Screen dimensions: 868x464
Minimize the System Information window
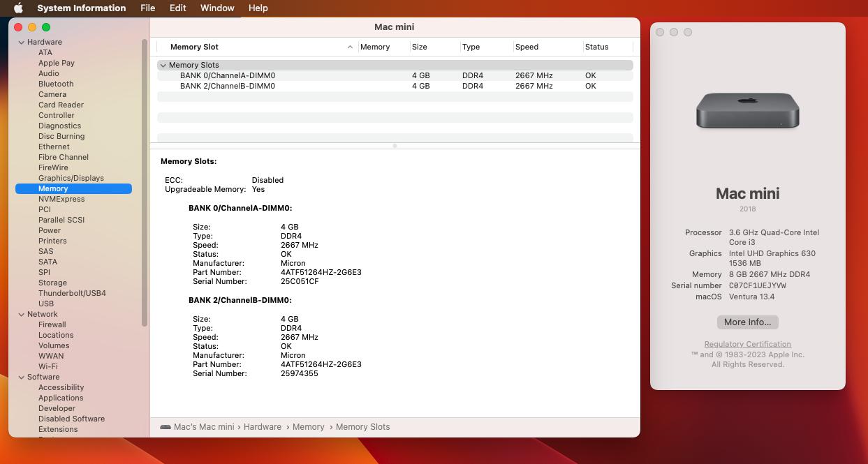32,27
